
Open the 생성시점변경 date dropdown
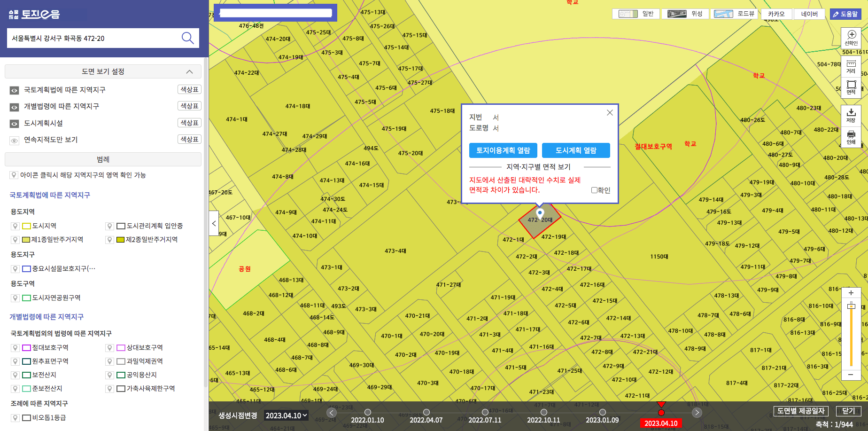286,415
